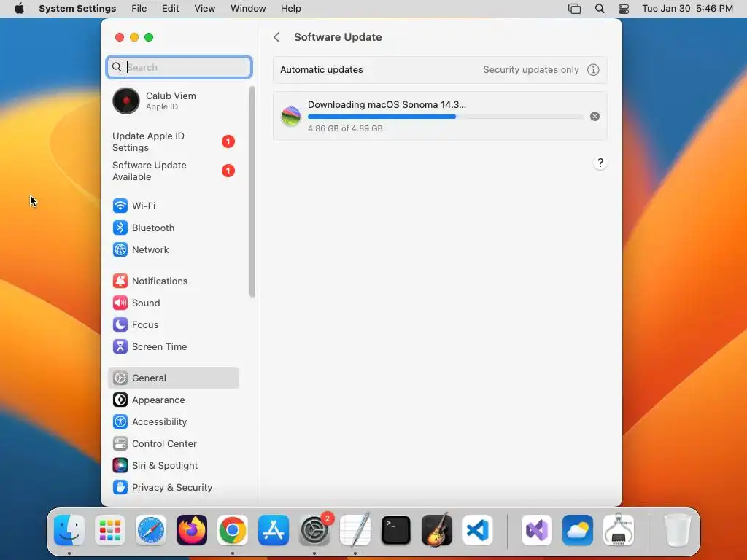This screenshot has width=747, height=560.
Task: Open the Help menu
Action: coord(290,9)
